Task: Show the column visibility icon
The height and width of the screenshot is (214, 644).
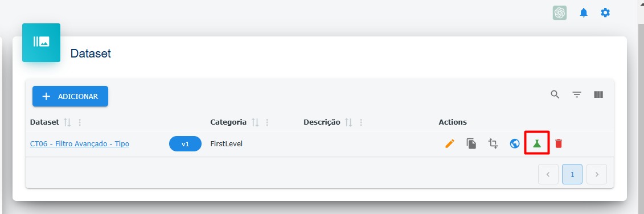Action: pyautogui.click(x=598, y=94)
